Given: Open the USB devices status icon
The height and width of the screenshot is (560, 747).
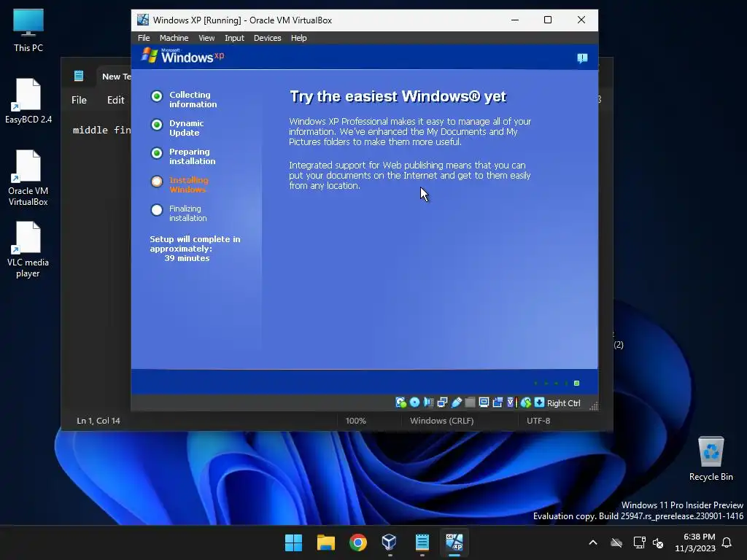Looking at the screenshot, I should click(456, 402).
